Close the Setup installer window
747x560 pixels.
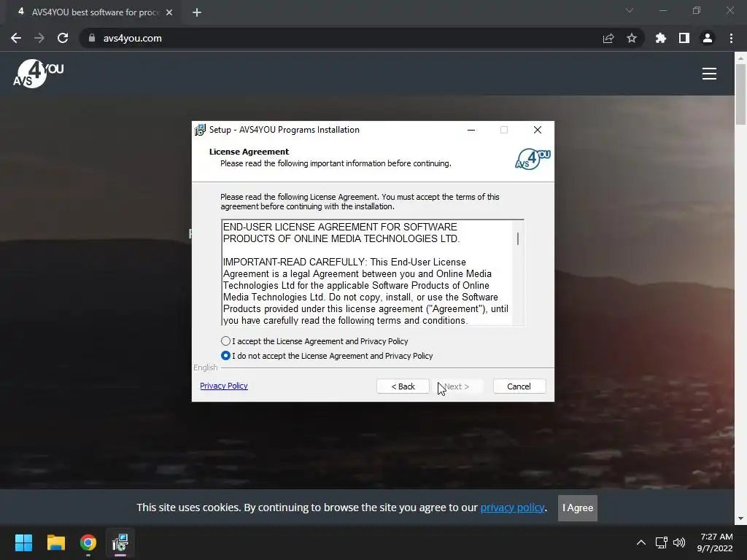click(x=538, y=130)
